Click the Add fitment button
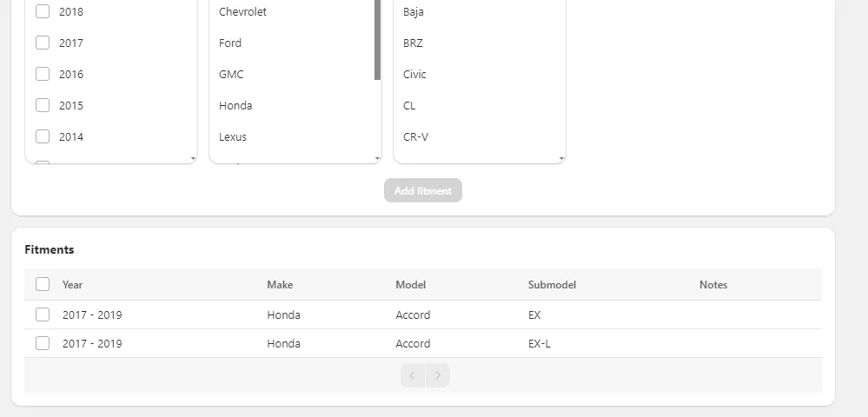This screenshot has height=417, width=868. point(423,190)
